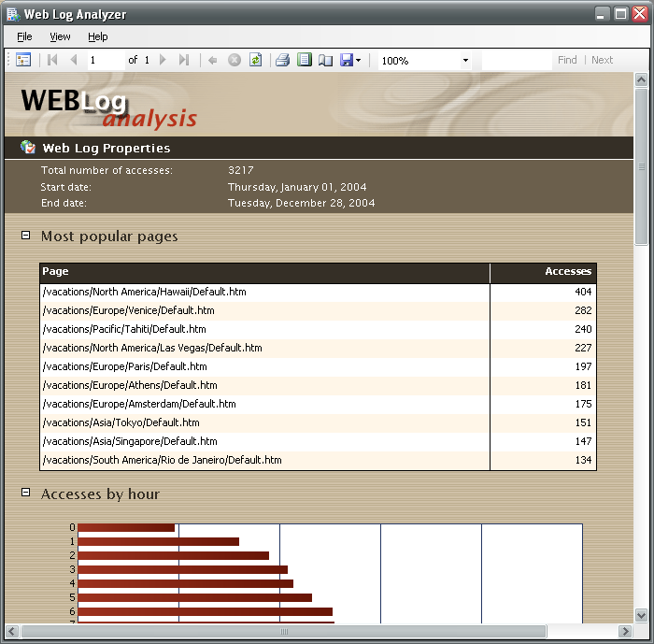Open the Export save dropdown
The height and width of the screenshot is (644, 654).
(x=358, y=60)
